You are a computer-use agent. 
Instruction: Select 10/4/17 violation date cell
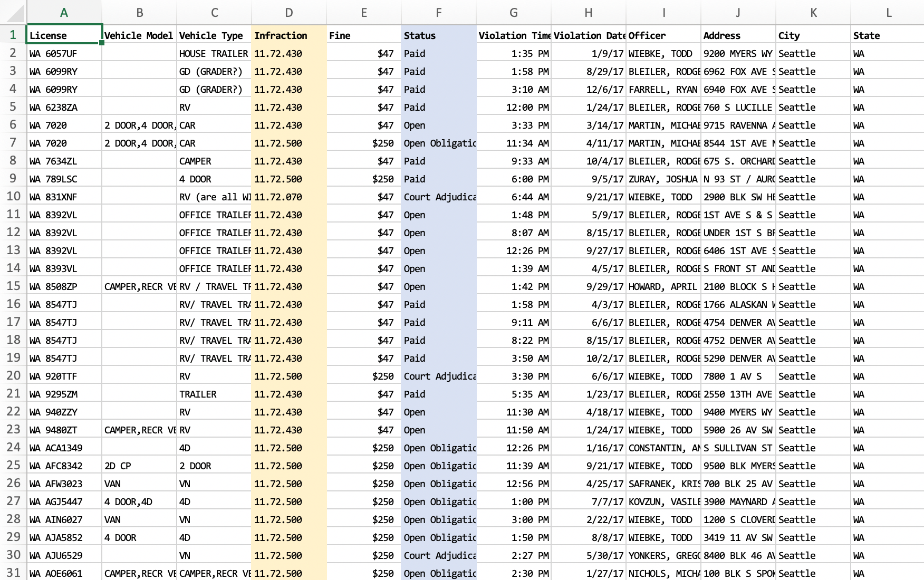click(588, 161)
